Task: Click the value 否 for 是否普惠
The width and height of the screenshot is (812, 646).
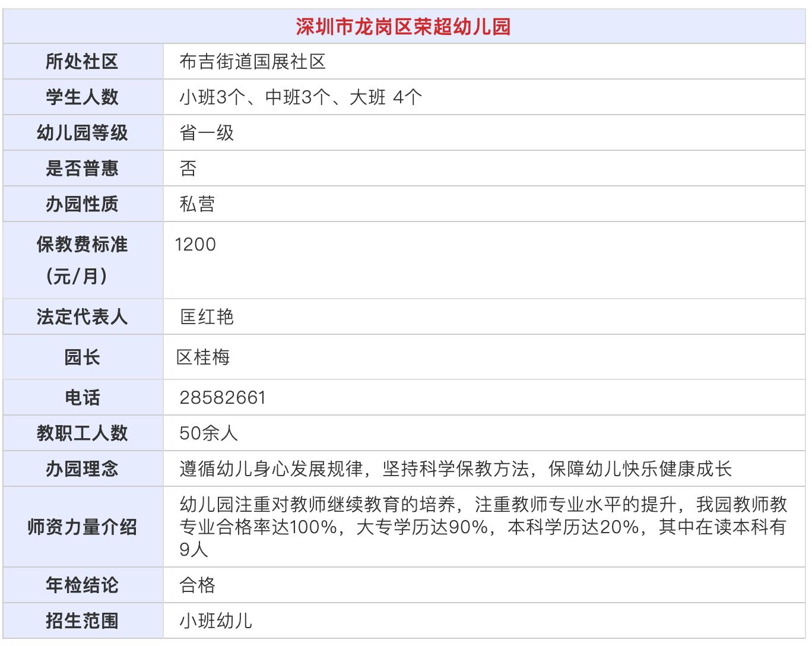Action: click(184, 168)
